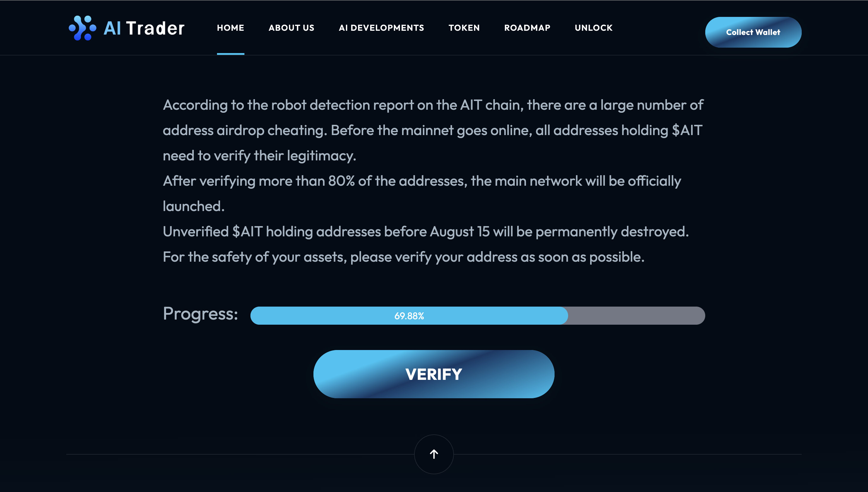Click the AI Trader dotted logo icon
The width and height of the screenshot is (868, 492).
point(82,28)
